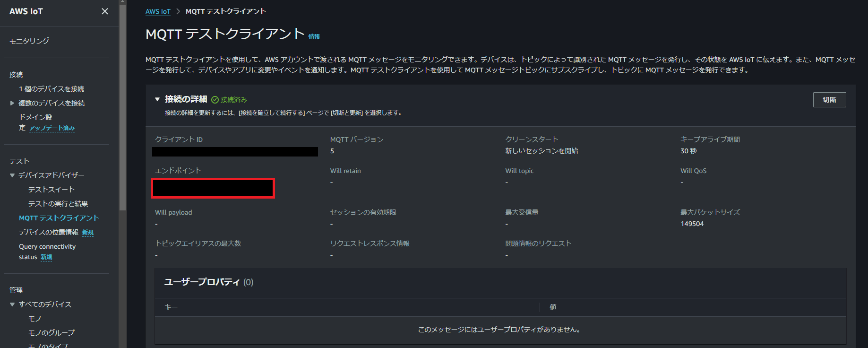Click MQTT テストクライアント breadcrumb text
The image size is (868, 348).
click(x=226, y=11)
